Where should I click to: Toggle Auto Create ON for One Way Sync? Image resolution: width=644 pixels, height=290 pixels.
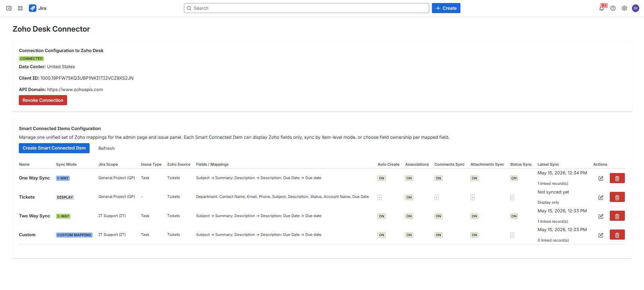click(382, 178)
